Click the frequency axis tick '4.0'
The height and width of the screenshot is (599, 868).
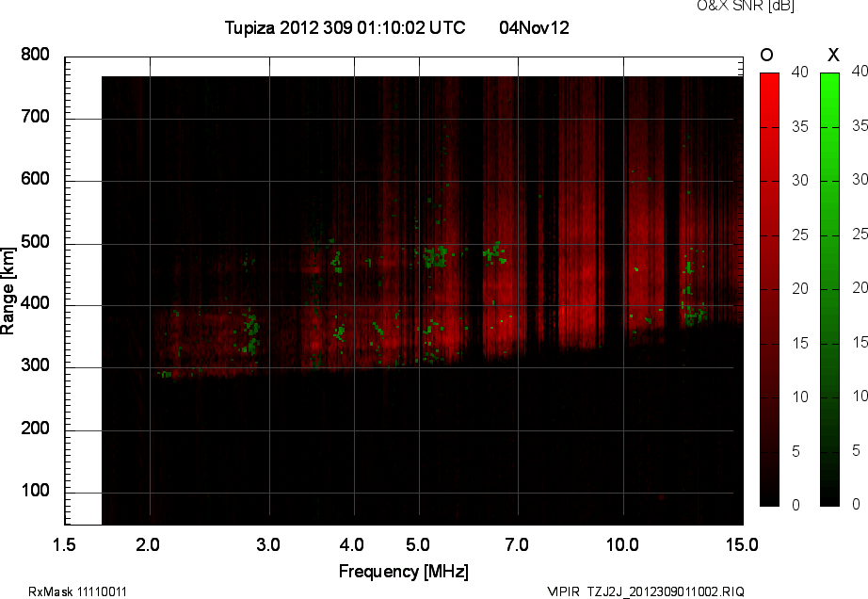pyautogui.click(x=351, y=544)
